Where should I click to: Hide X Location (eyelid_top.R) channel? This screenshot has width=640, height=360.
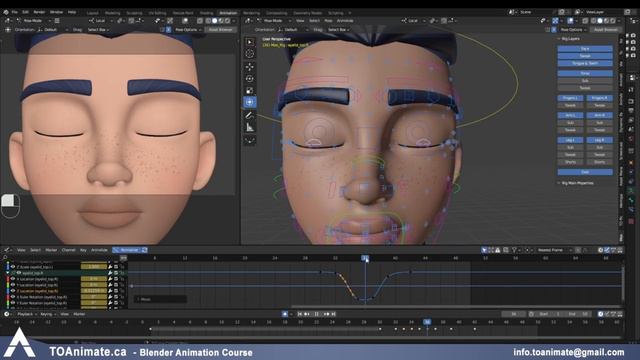click(13, 279)
